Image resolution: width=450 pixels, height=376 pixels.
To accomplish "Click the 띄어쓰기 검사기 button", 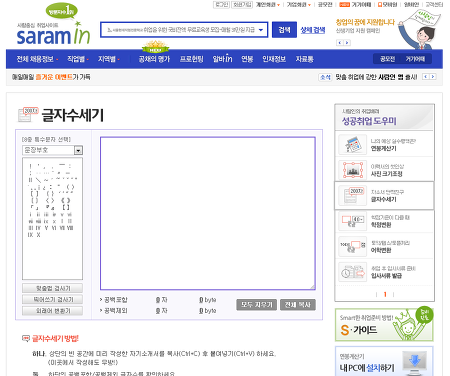I will tap(52, 299).
